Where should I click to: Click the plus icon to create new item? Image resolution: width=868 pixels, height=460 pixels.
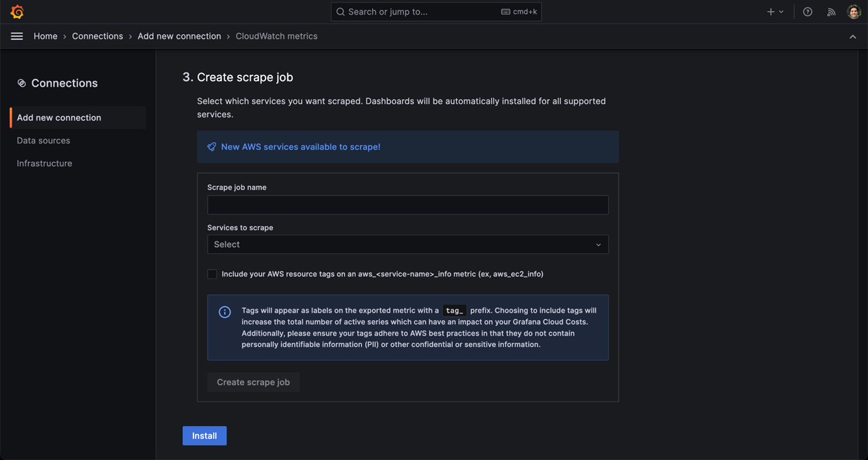pos(770,11)
